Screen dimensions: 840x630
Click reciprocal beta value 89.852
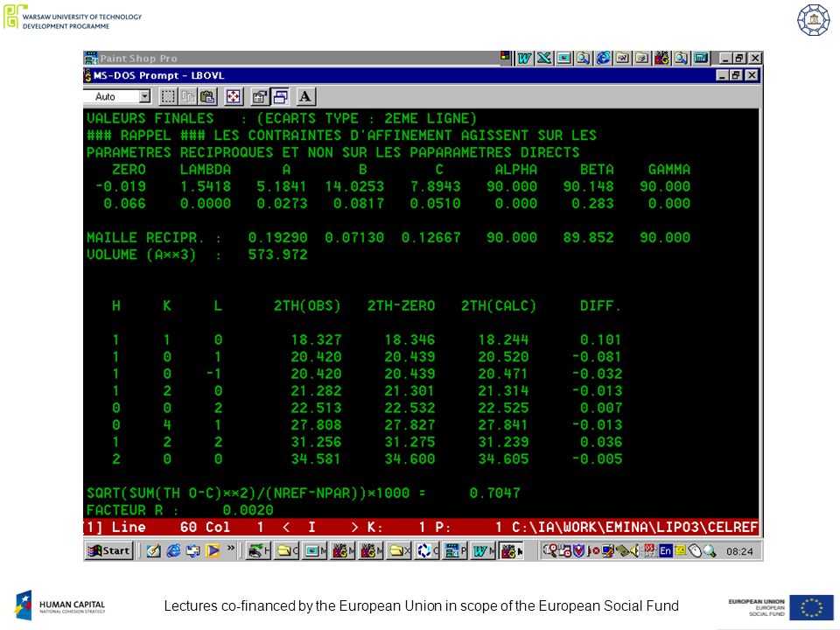(x=588, y=237)
